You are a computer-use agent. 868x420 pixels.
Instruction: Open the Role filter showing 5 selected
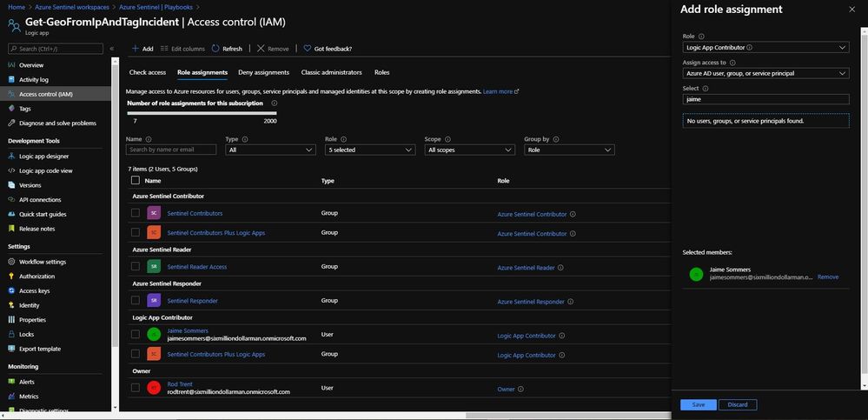pos(370,150)
